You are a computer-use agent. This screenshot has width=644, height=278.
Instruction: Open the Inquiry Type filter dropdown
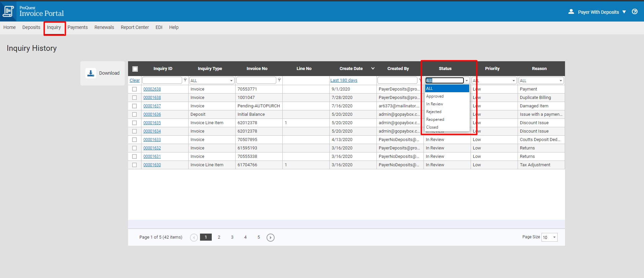231,81
